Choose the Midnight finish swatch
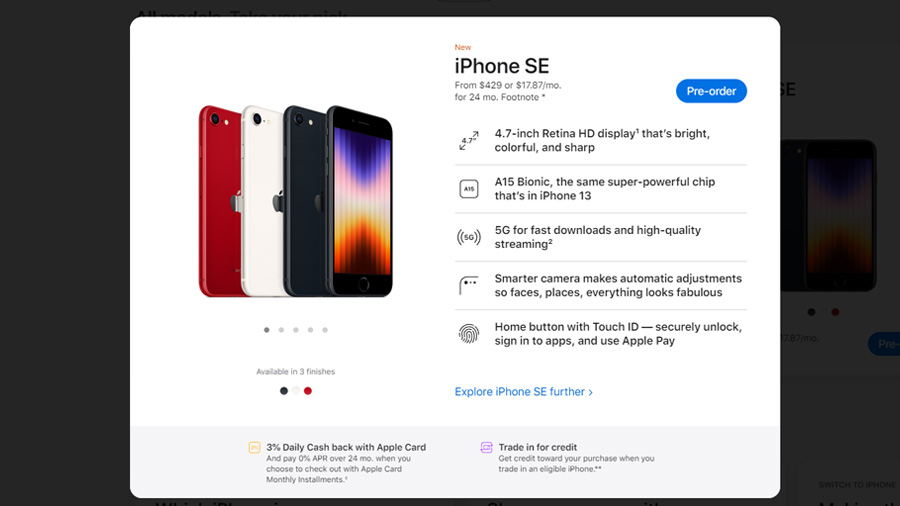 point(284,391)
